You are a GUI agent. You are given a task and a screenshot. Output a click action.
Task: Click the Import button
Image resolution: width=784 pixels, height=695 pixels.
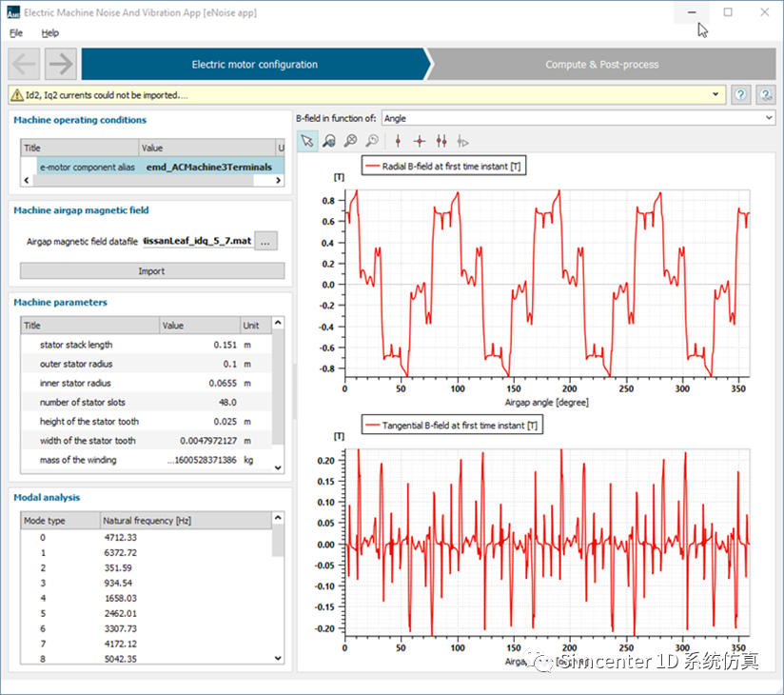pos(151,271)
